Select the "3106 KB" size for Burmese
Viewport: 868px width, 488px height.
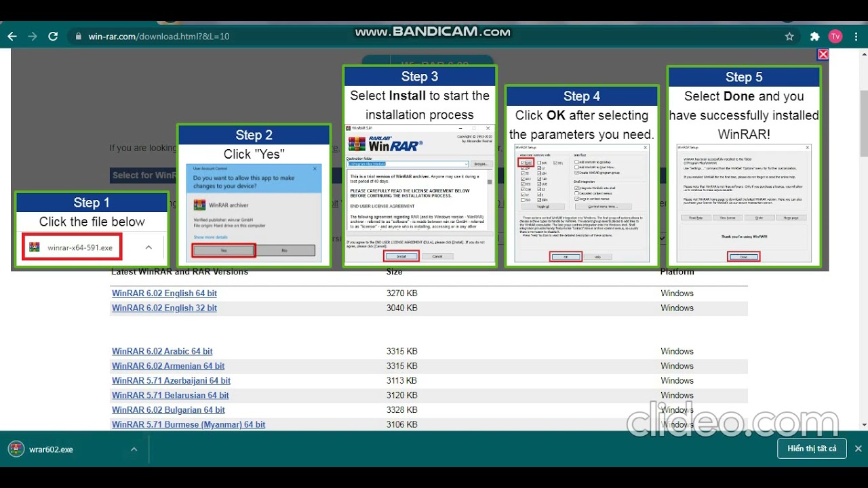coord(401,425)
